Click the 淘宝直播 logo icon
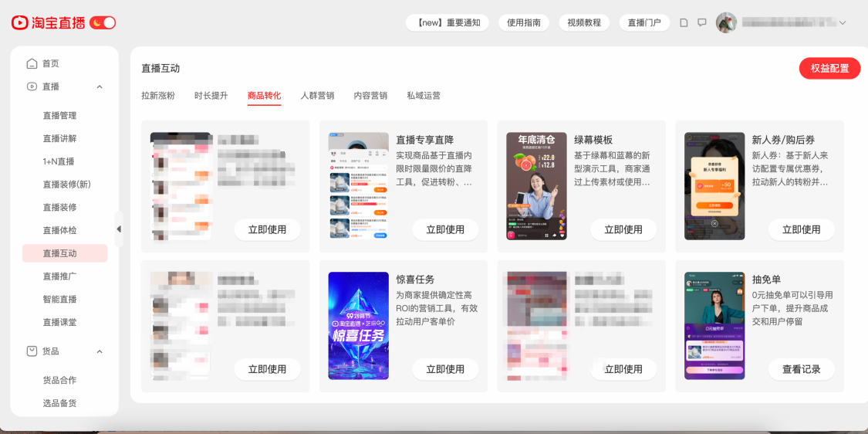Image resolution: width=868 pixels, height=434 pixels. pos(19,22)
